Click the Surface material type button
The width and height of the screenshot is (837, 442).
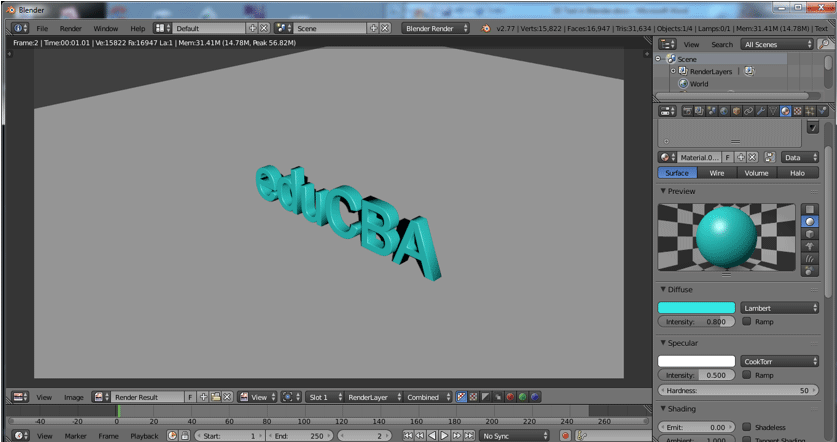[x=677, y=173]
